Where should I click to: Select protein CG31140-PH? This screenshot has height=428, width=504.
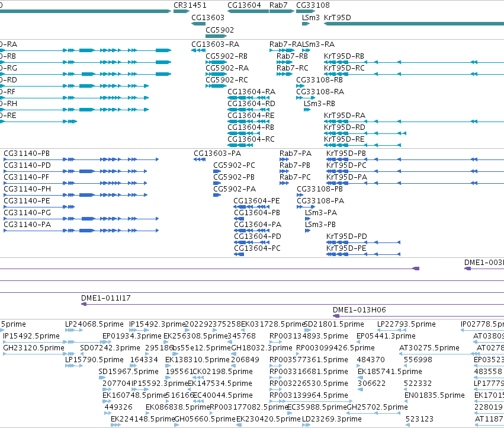point(27,189)
